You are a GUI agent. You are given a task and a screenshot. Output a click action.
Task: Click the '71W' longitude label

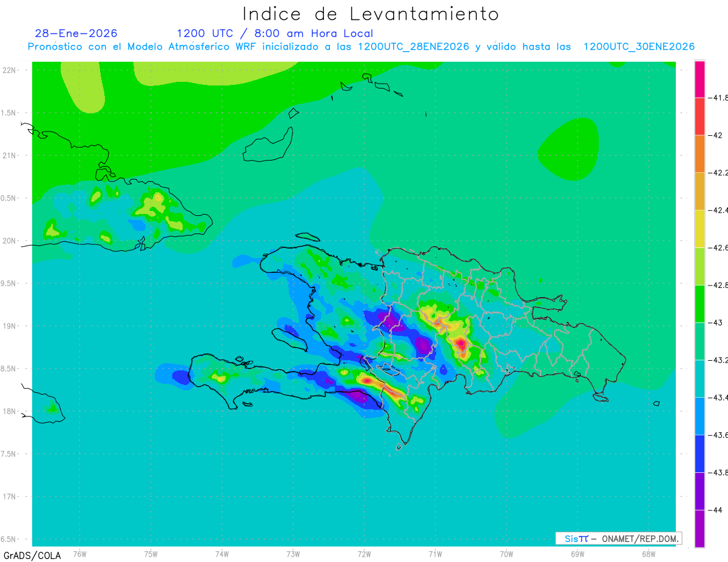point(435,554)
